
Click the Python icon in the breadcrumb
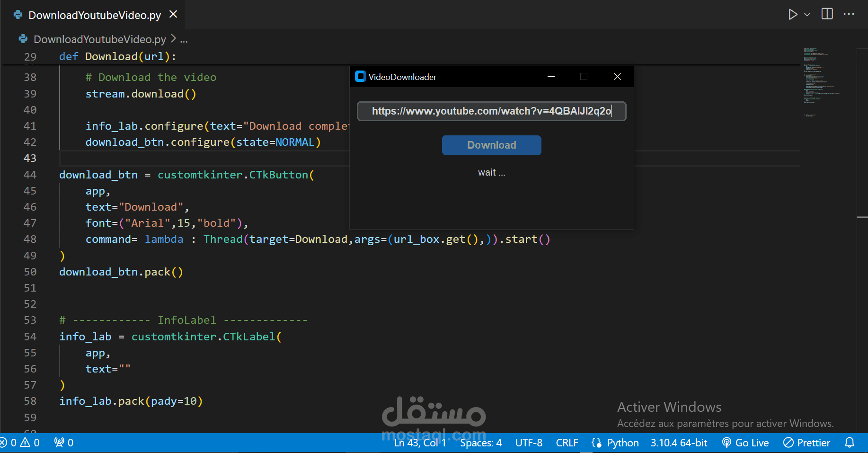[x=23, y=39]
